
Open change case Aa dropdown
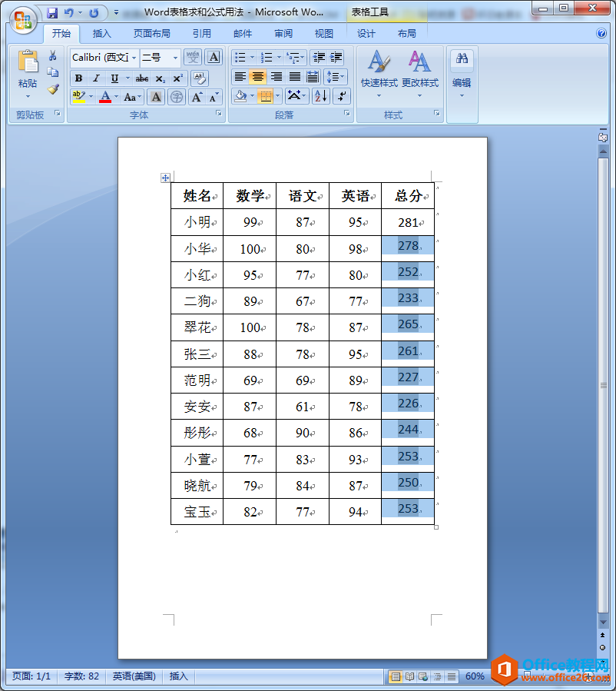point(132,97)
